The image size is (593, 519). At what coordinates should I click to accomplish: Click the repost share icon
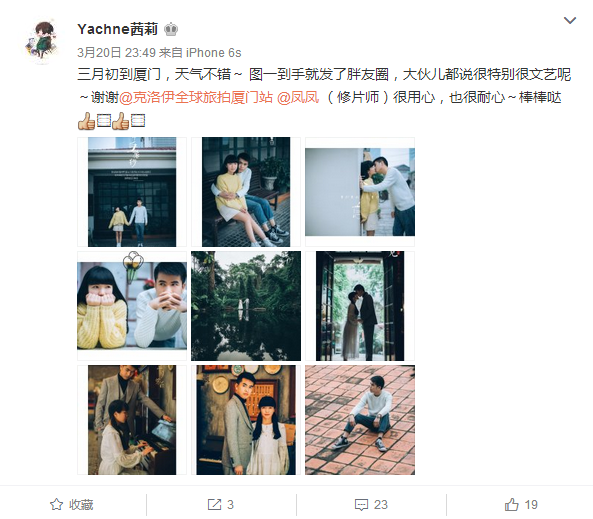(214, 504)
